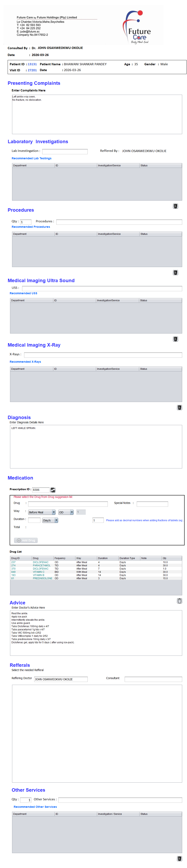Delete entry using the Ultra Sound trash icon

click(175, 339)
